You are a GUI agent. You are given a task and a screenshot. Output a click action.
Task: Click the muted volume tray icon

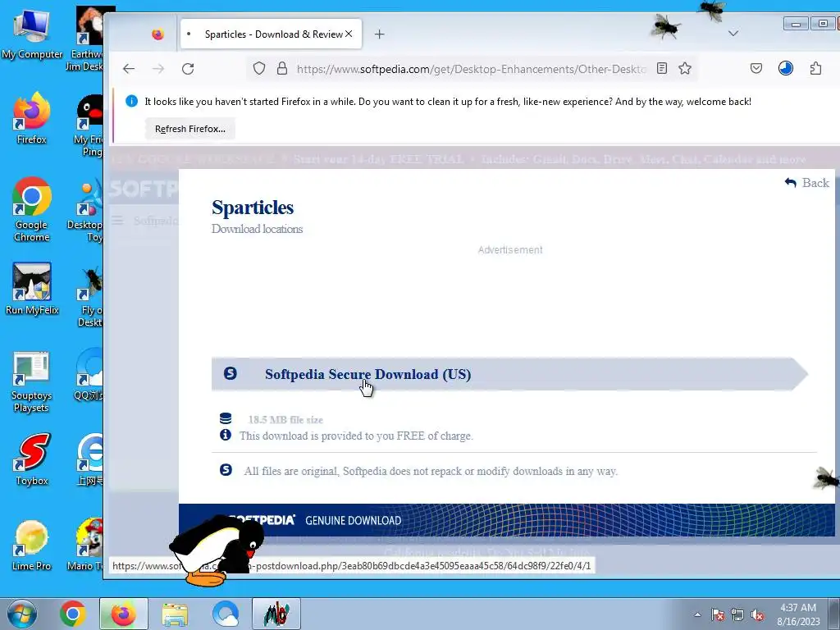[757, 614]
